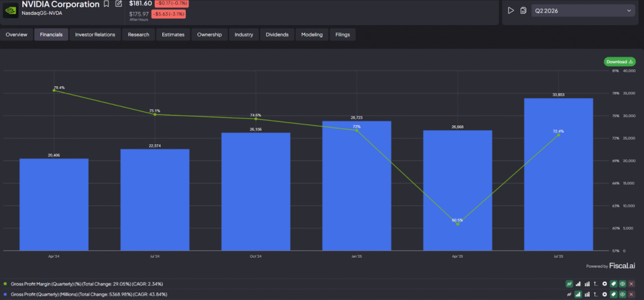644x300 pixels.
Task: Click the 72.4% margin data point
Action: point(558,135)
